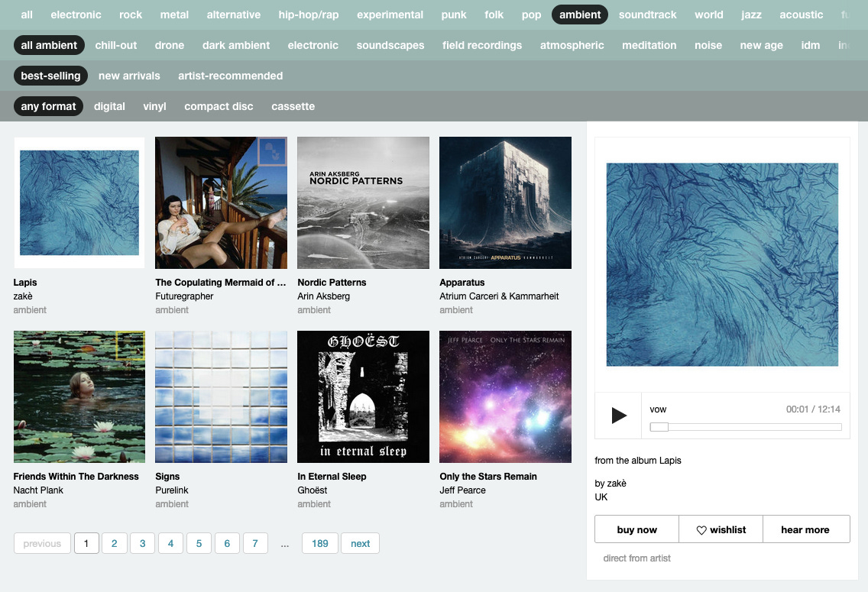Click the large Lapis artwork in player

point(722,264)
